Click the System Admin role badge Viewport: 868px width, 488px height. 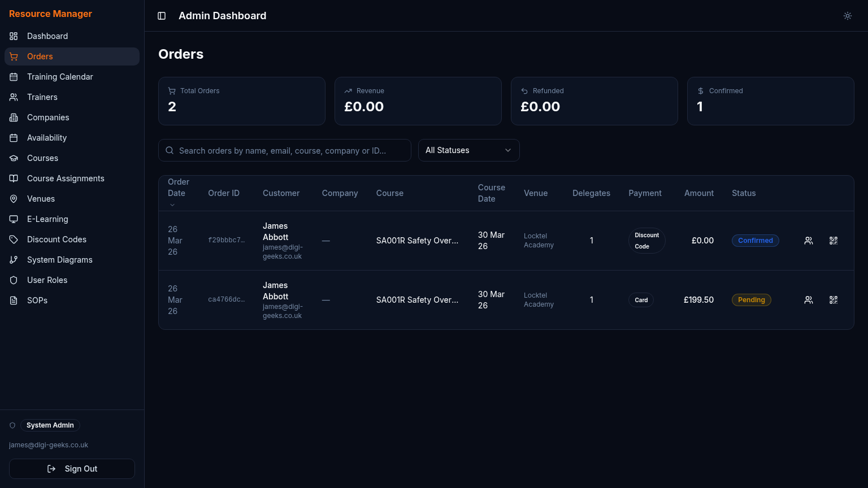50,425
